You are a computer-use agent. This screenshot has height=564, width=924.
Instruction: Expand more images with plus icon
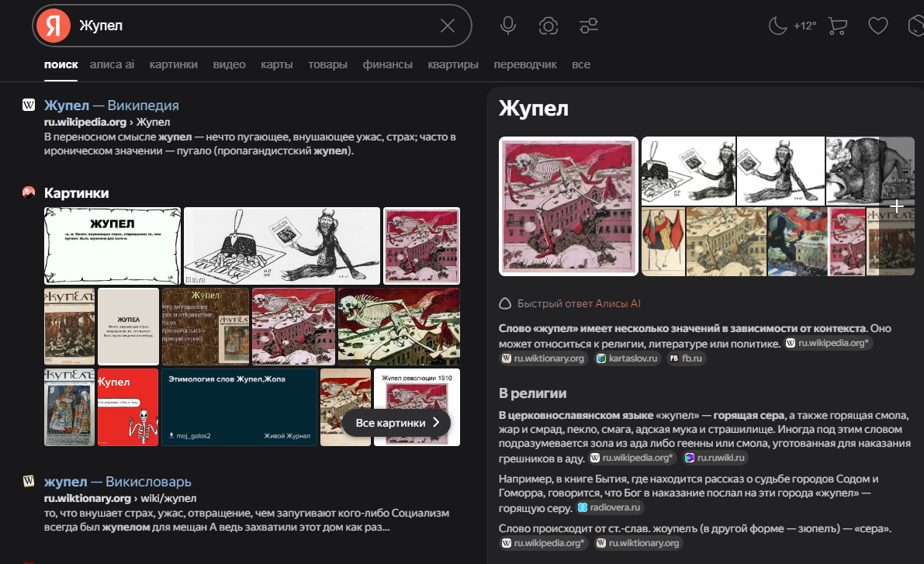coord(896,206)
